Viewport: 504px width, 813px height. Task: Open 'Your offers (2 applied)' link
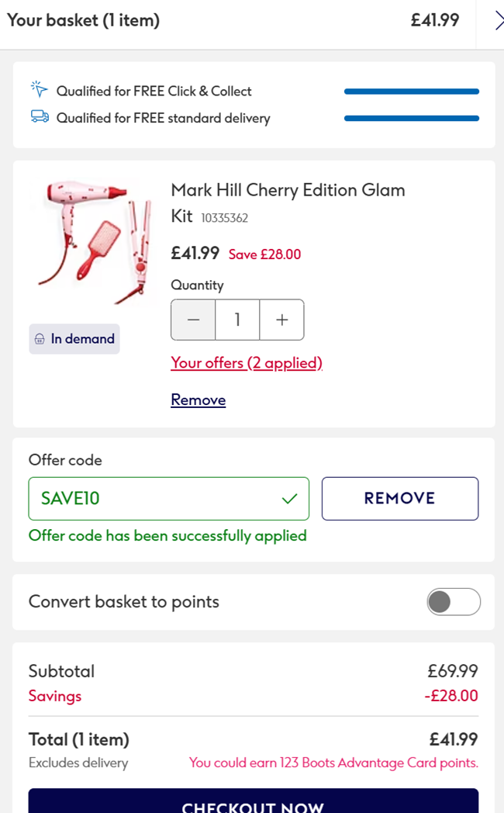(246, 363)
